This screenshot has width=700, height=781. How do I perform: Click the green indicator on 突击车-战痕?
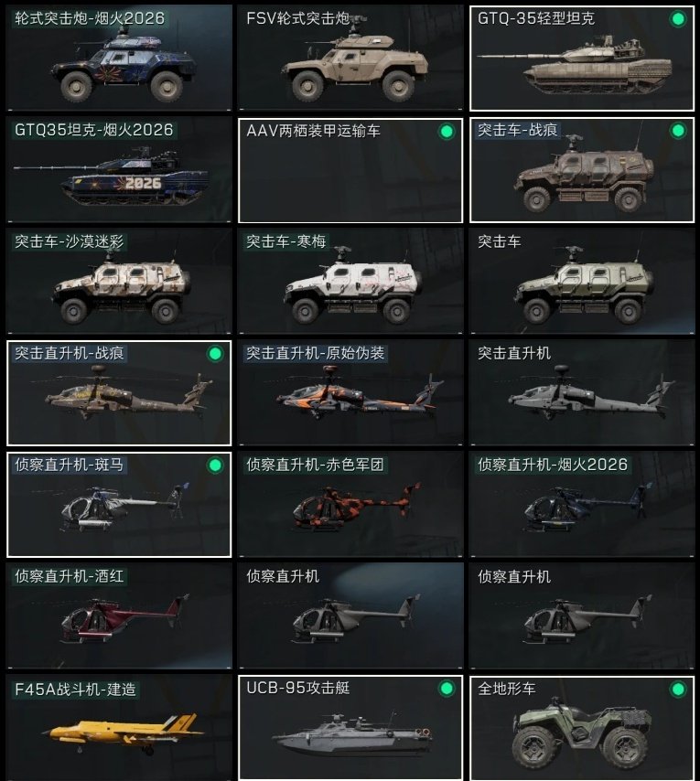(x=677, y=131)
